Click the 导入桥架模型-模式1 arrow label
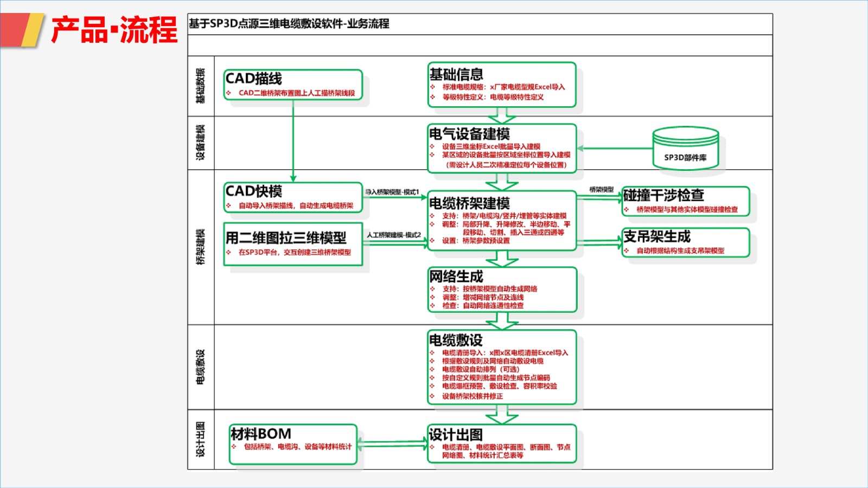Image resolution: width=868 pixels, height=488 pixels. pyautogui.click(x=392, y=192)
